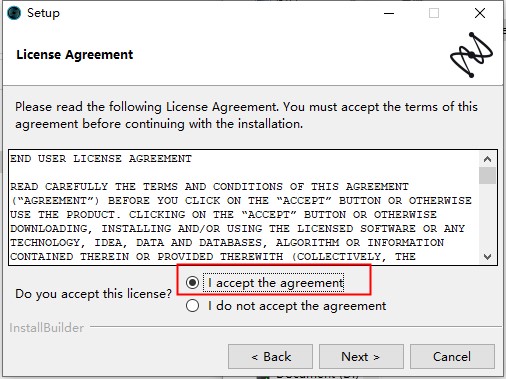Screen dimensions: 506x379
Task: Select the do not accept radio circle
Action: [x=192, y=305]
